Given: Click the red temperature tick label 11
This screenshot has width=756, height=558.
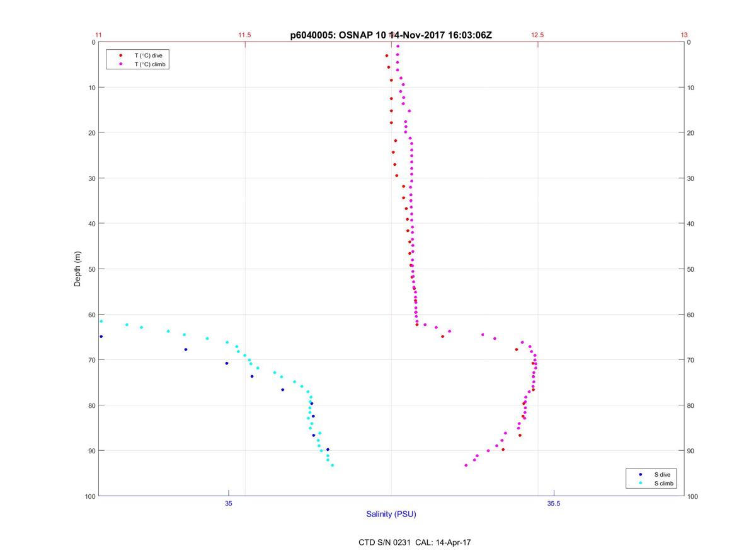Looking at the screenshot, I should click(x=99, y=35).
